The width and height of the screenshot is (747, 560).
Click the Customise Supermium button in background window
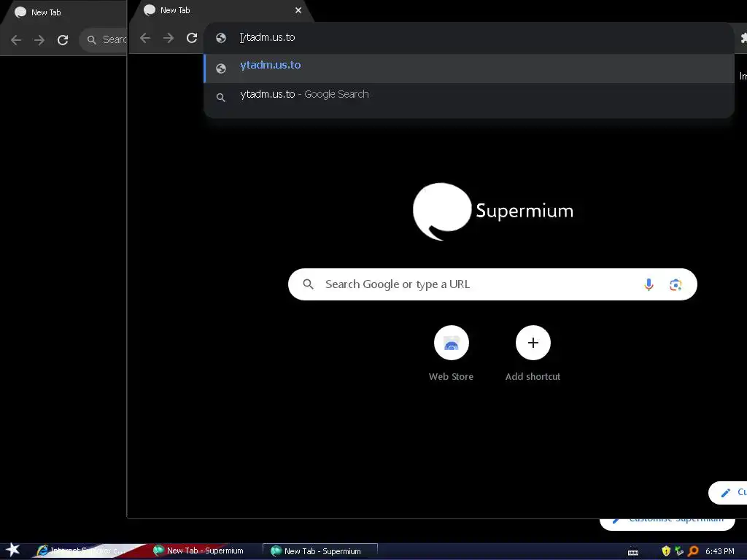[x=667, y=524]
